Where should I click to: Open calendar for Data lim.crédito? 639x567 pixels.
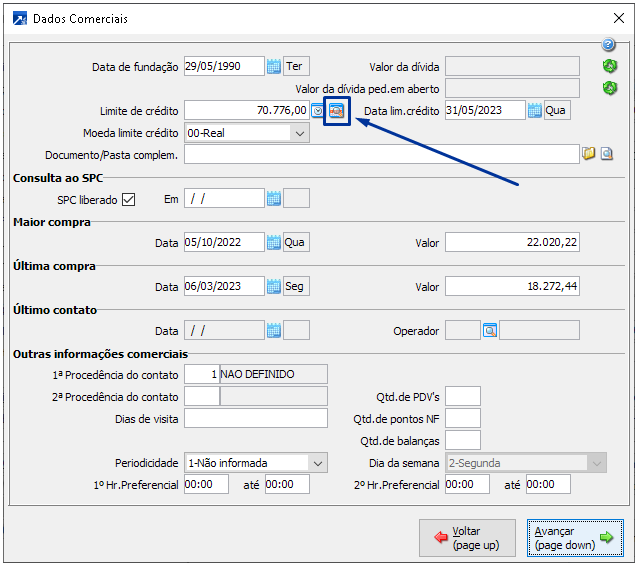(534, 111)
